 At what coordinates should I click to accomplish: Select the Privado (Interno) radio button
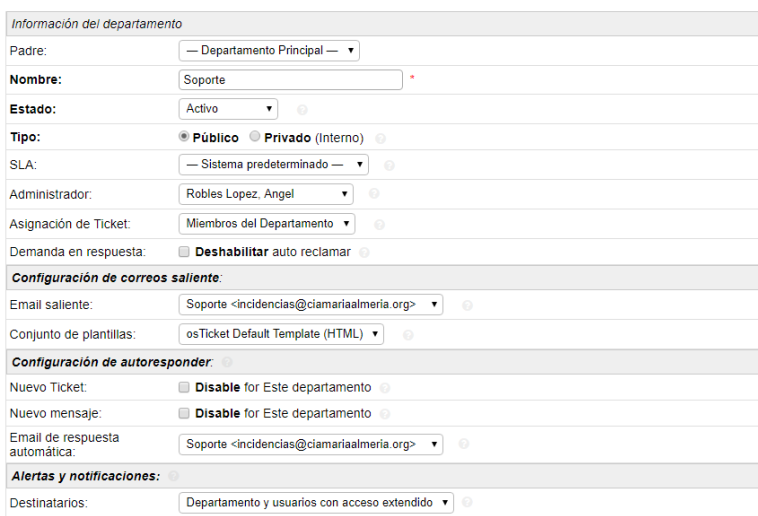[255, 137]
